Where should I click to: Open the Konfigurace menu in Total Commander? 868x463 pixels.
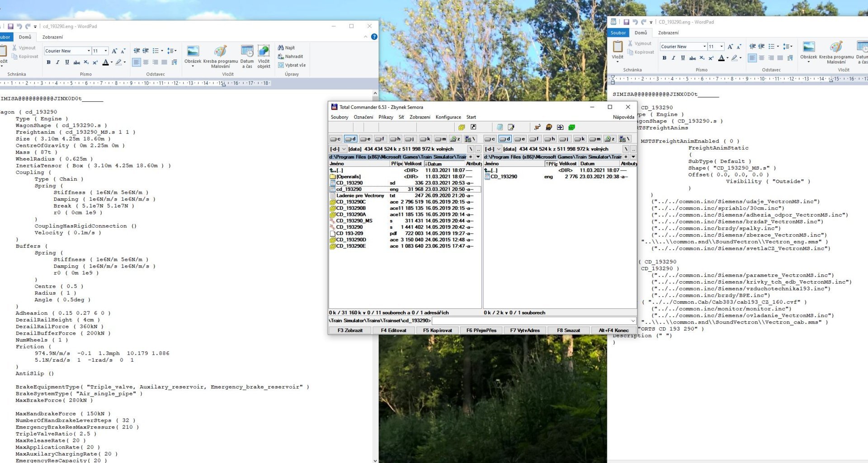point(448,117)
